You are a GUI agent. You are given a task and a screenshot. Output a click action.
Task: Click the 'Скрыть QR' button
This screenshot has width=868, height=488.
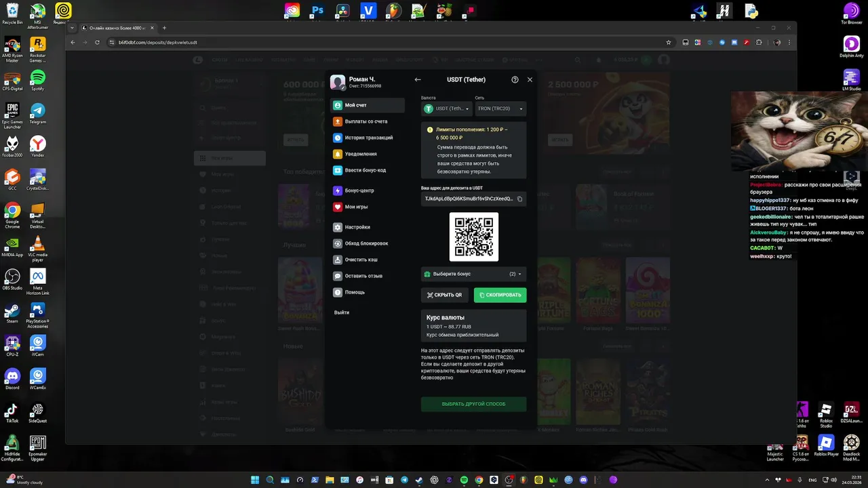(445, 295)
